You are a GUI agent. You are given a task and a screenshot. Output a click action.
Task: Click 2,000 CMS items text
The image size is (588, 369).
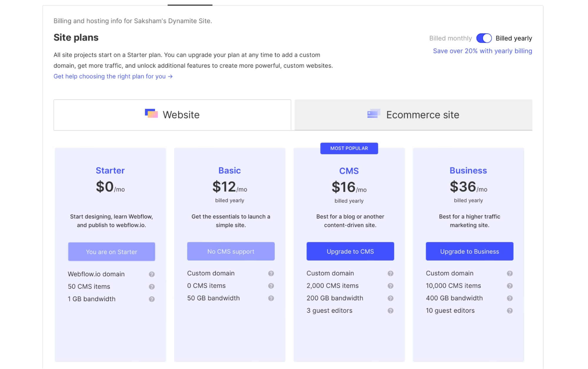332,286
